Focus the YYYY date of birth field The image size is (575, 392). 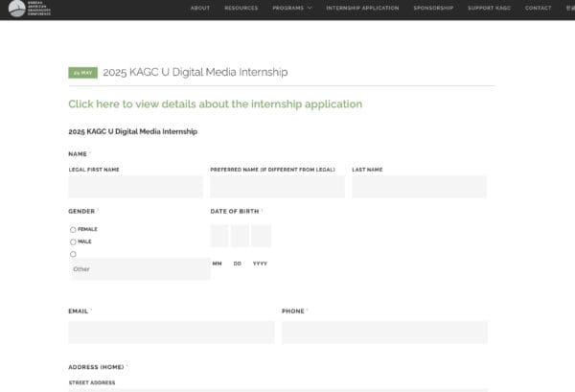click(x=261, y=236)
